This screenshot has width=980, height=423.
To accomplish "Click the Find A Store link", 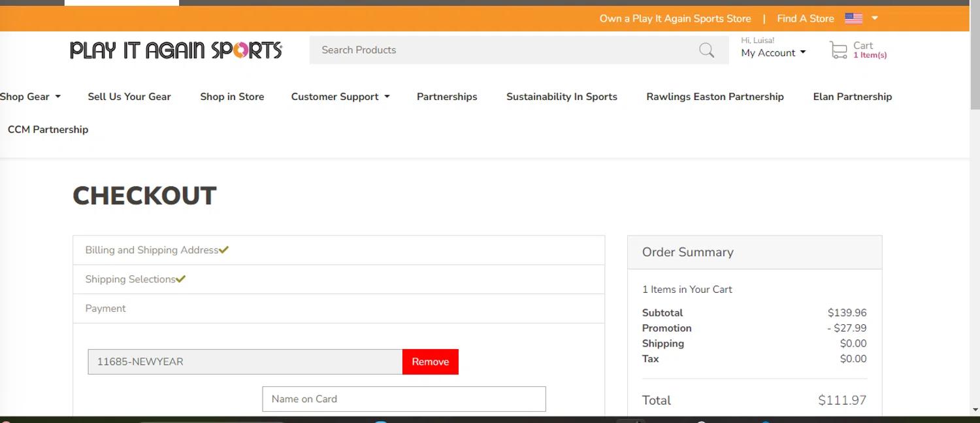I will coord(806,18).
